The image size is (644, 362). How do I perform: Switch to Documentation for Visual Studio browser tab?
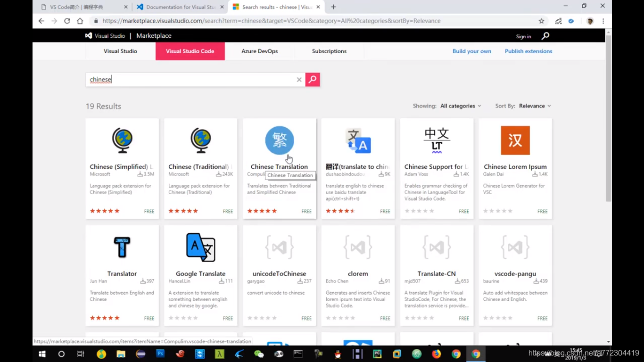point(179,7)
